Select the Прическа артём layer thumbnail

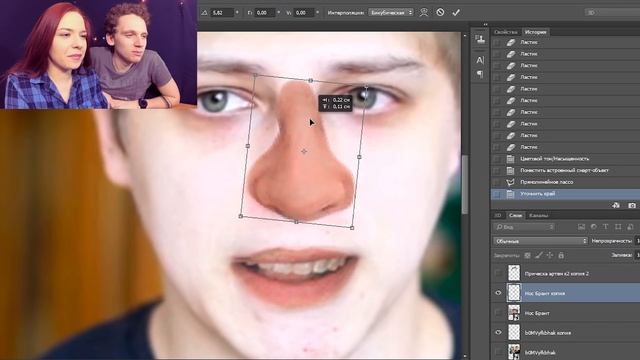click(x=514, y=273)
